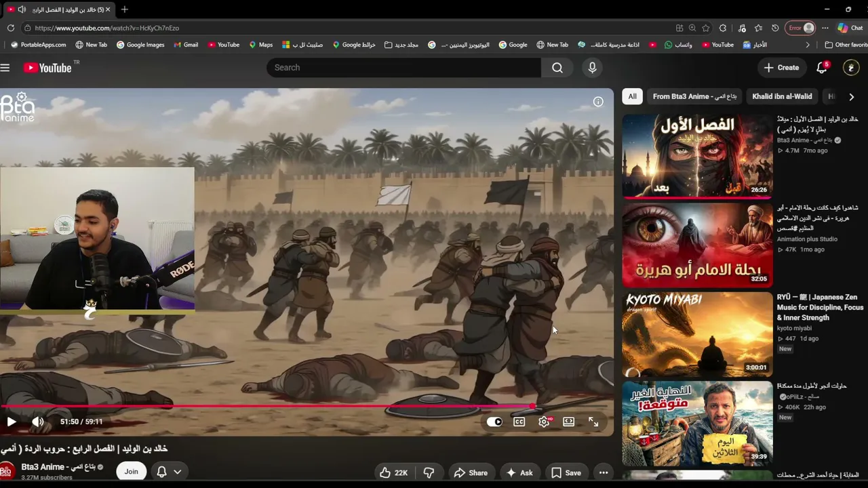Image resolution: width=868 pixels, height=488 pixels.
Task: Open browser extensions puzzle icon
Action: (x=723, y=28)
